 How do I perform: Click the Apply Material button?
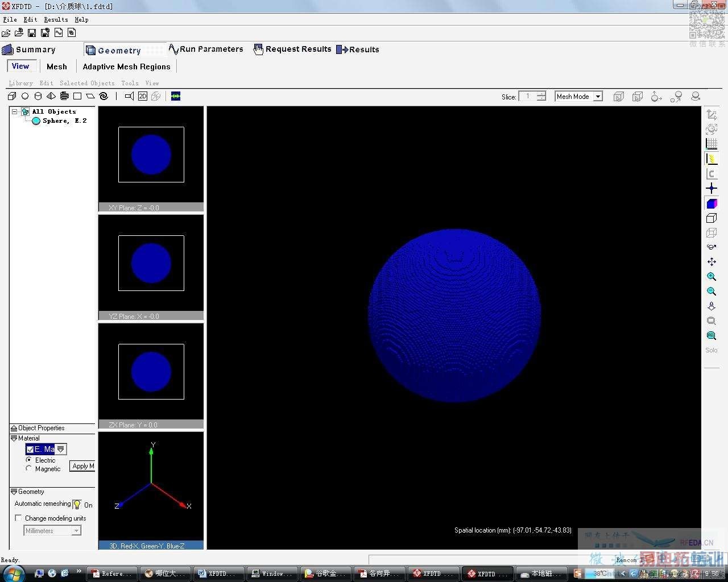tap(82, 466)
